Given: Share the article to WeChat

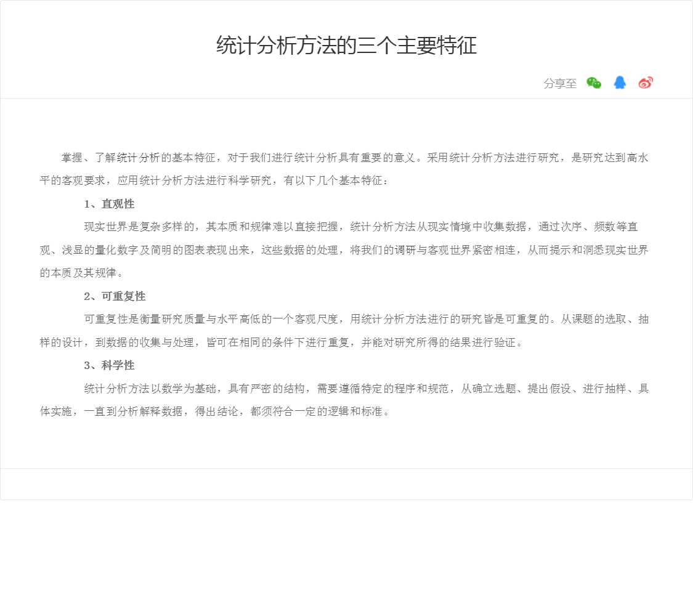Looking at the screenshot, I should click(594, 83).
